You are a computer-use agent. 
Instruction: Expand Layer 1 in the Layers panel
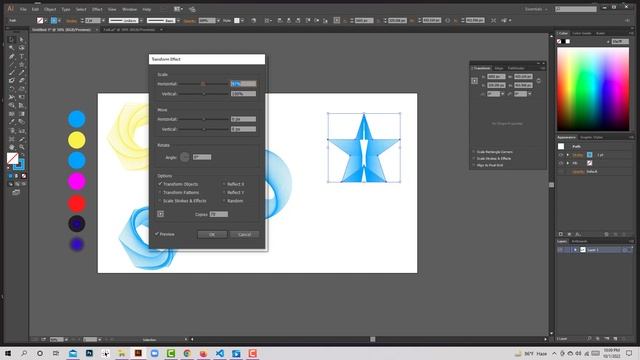click(575, 250)
